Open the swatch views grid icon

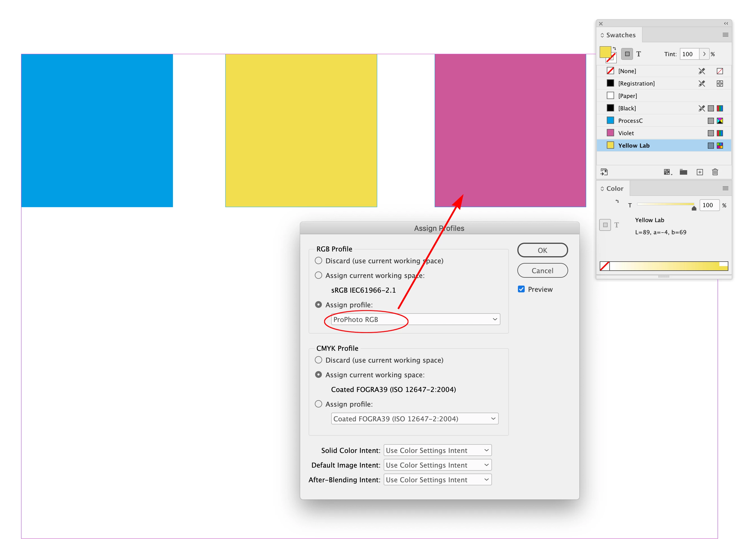[x=667, y=172]
